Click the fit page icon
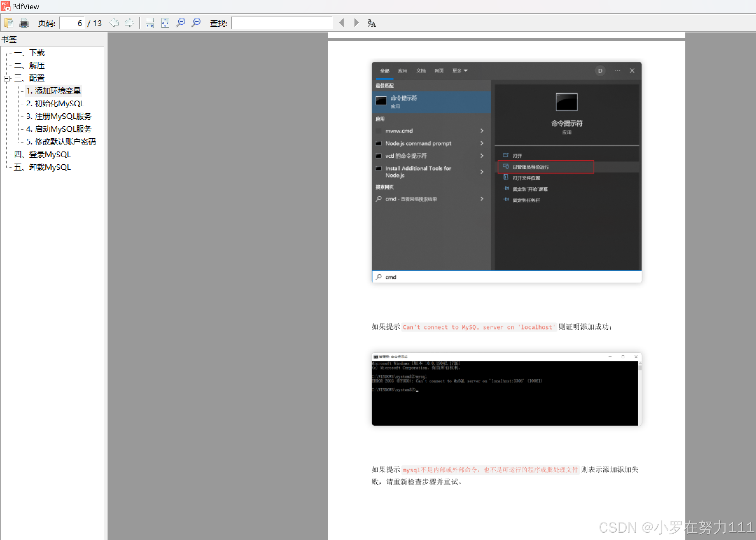This screenshot has width=756, height=540. pos(165,23)
